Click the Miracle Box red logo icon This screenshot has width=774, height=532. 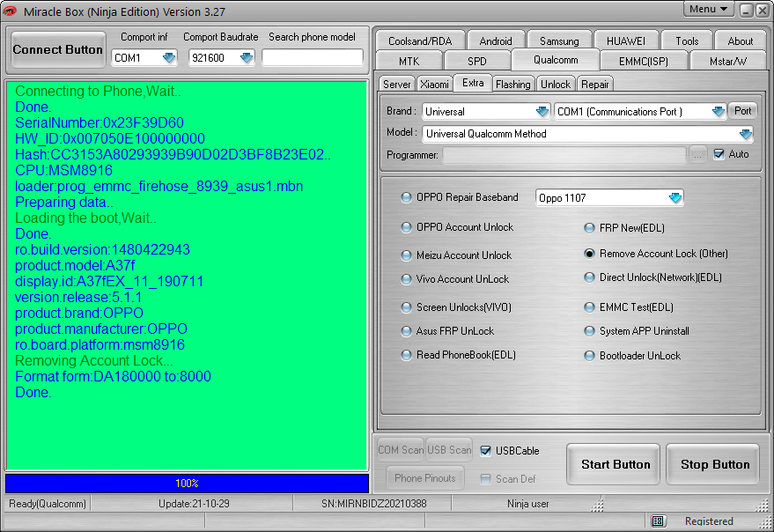[9, 11]
